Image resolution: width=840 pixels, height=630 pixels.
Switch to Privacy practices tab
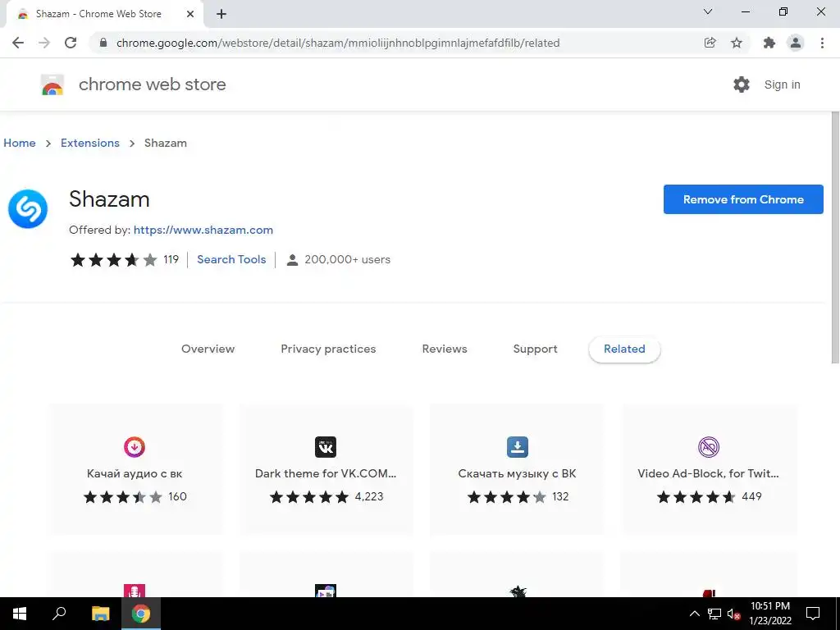pos(328,349)
